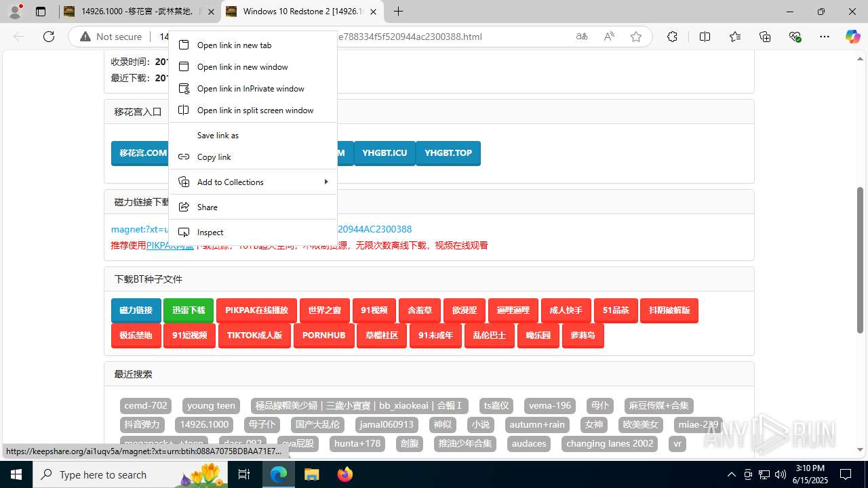Click the Type here to search box
Image resolution: width=868 pixels, height=488 pixels.
point(130,474)
